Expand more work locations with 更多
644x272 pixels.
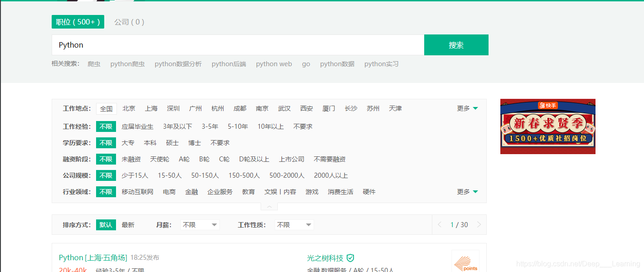pyautogui.click(x=467, y=108)
